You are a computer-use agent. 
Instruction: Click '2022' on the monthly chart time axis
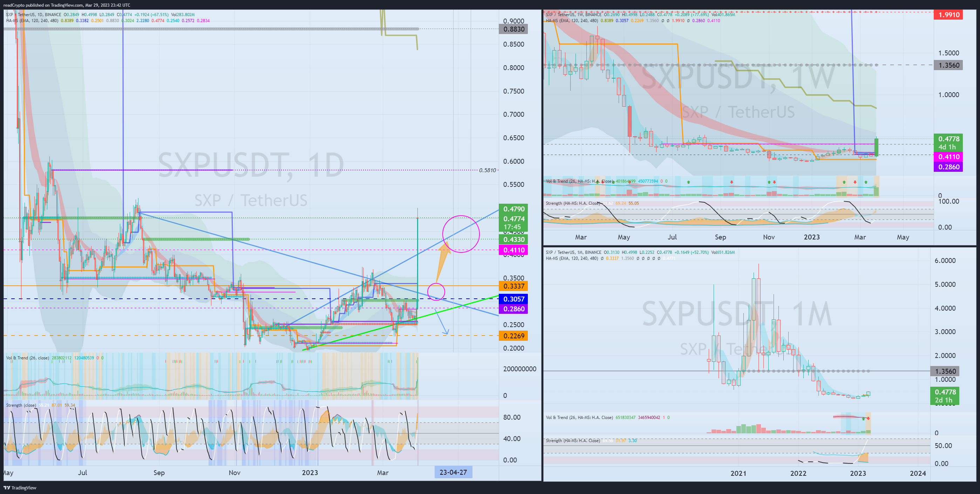coord(798,473)
